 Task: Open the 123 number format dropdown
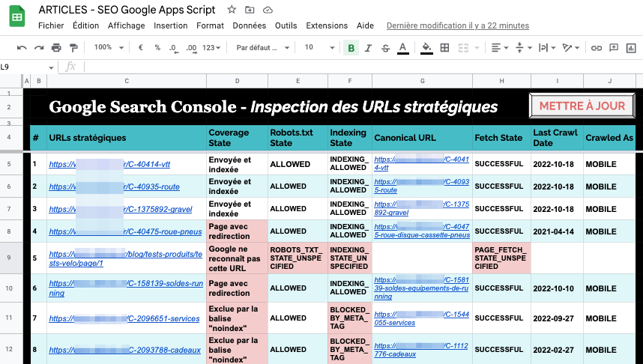pyautogui.click(x=211, y=47)
